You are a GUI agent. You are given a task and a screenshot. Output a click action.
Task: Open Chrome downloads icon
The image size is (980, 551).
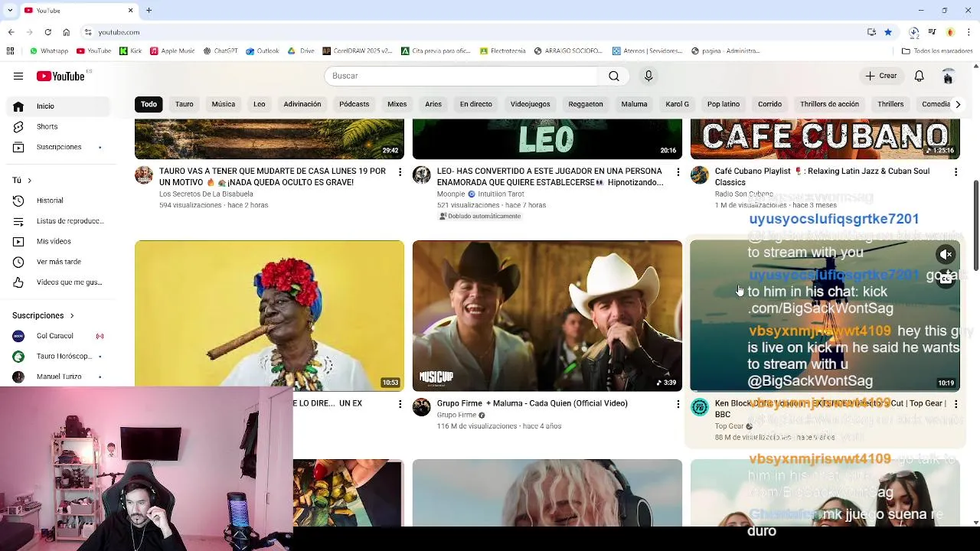click(914, 32)
